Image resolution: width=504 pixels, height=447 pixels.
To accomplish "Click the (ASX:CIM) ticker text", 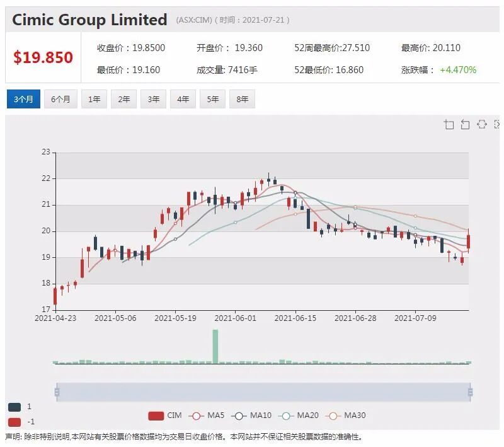I will pyautogui.click(x=194, y=20).
